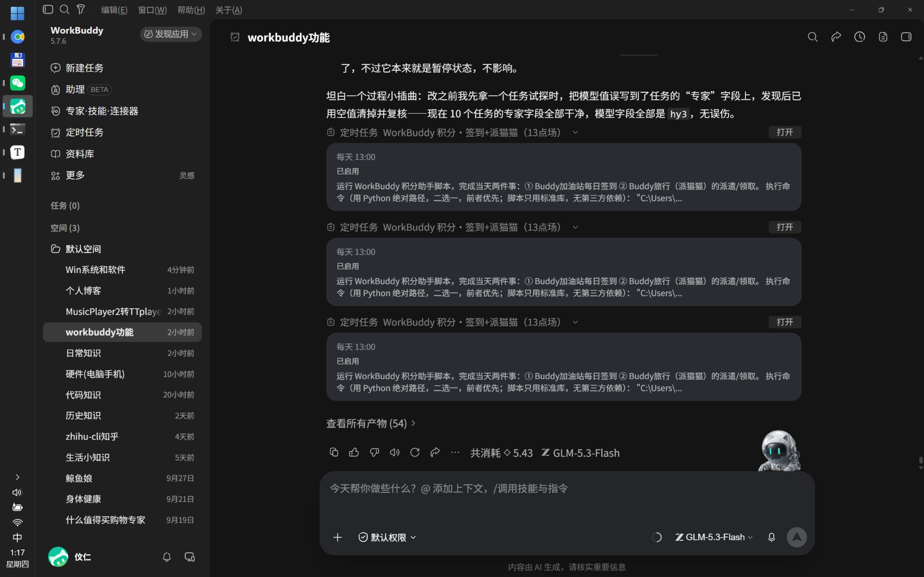Screen dimensions: 924x577
Task: Add an attachment with the plus icon
Action: (337, 537)
